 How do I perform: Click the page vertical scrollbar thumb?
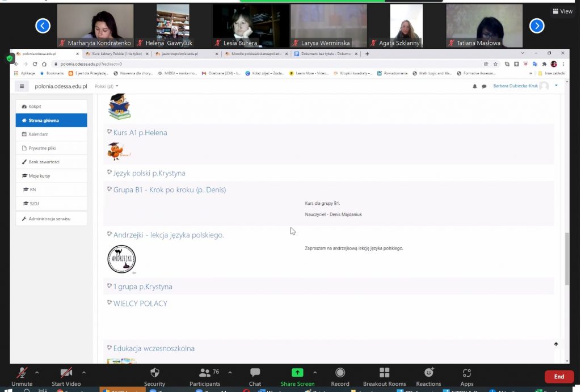[x=566, y=258]
